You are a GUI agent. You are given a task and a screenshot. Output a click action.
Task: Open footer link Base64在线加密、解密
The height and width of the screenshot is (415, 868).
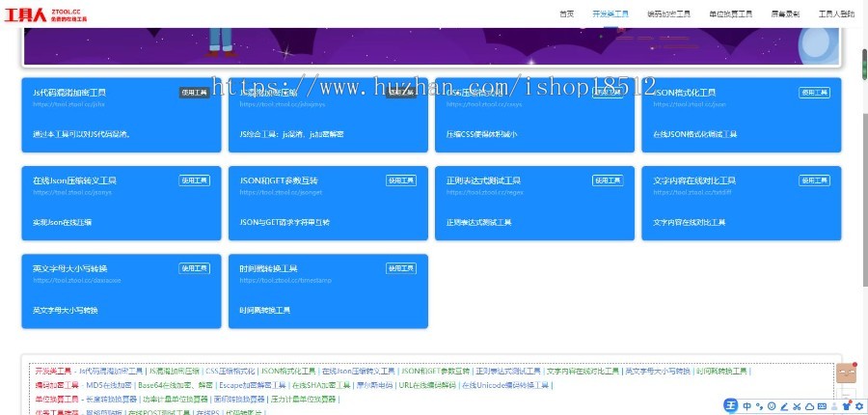tap(176, 385)
